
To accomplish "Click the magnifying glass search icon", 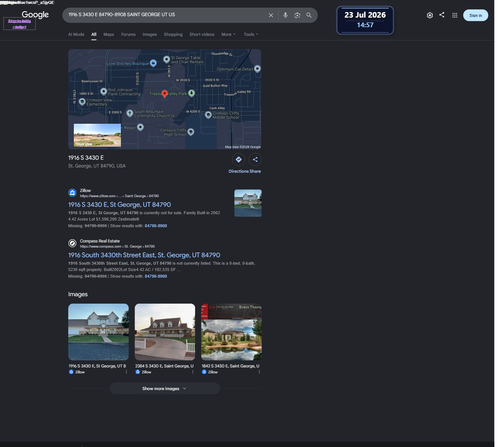I will point(309,15).
